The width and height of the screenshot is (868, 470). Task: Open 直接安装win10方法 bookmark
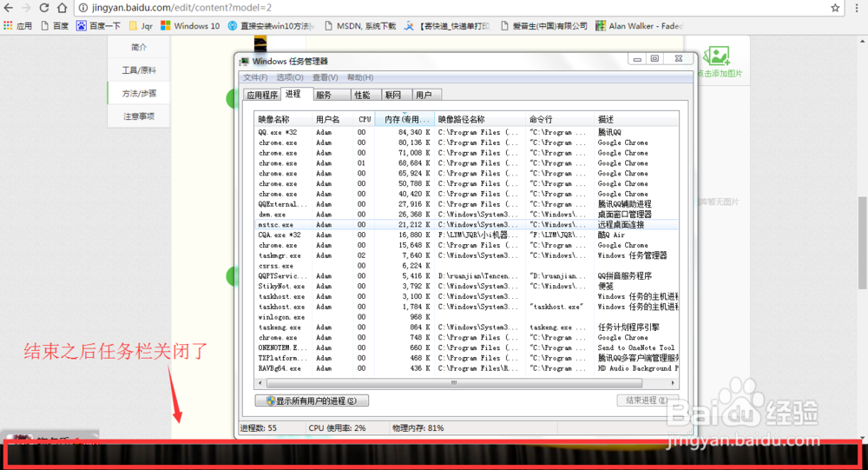pos(271,25)
